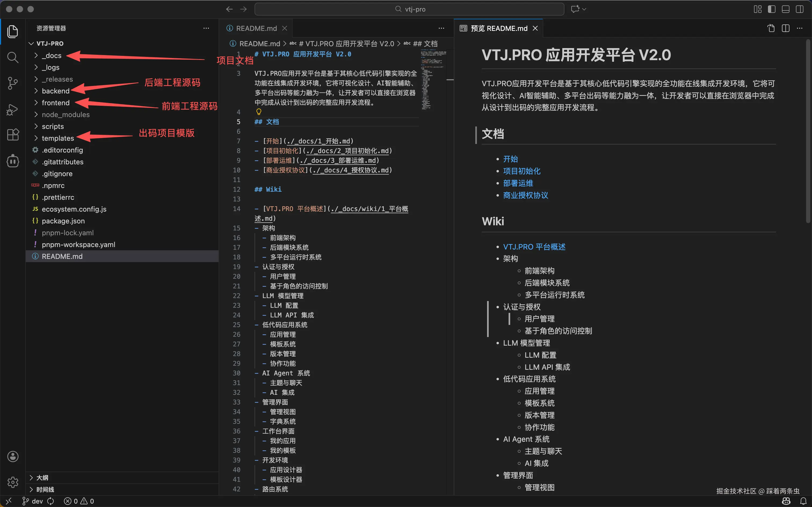Open the Extensions view
The image size is (812, 507).
12,135
